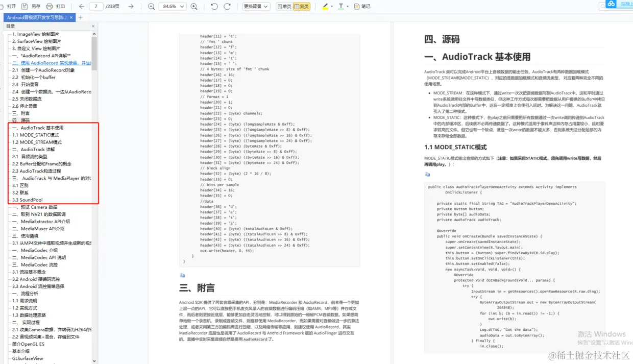Switch to 双页 double page view
633x364 pixels.
(x=302, y=7)
